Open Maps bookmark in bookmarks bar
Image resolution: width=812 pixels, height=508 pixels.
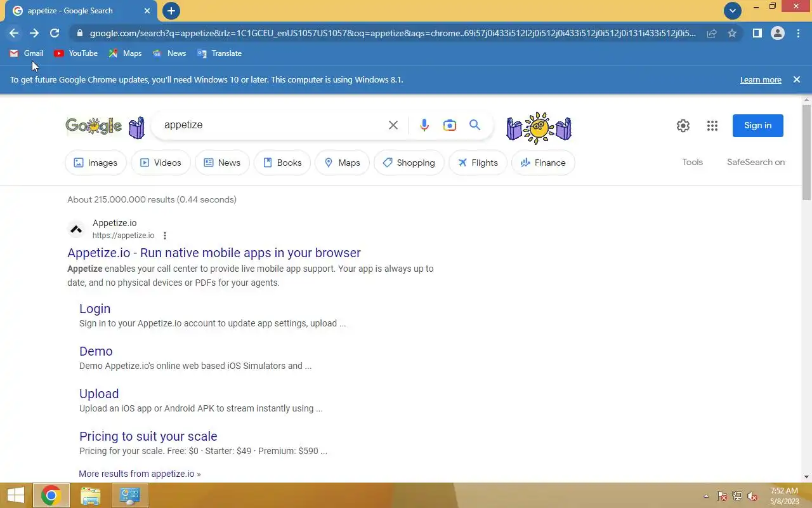(x=125, y=53)
